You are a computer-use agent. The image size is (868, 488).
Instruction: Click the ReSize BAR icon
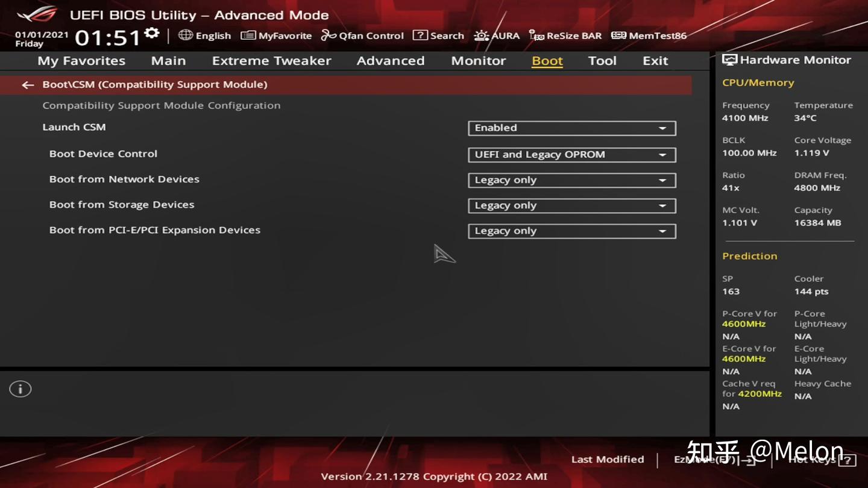[x=536, y=36]
